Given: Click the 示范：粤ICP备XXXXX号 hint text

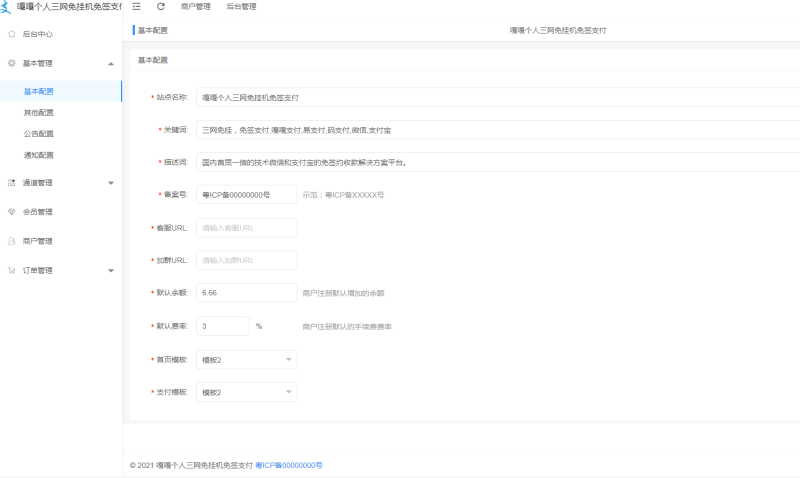Looking at the screenshot, I should tap(343, 195).
